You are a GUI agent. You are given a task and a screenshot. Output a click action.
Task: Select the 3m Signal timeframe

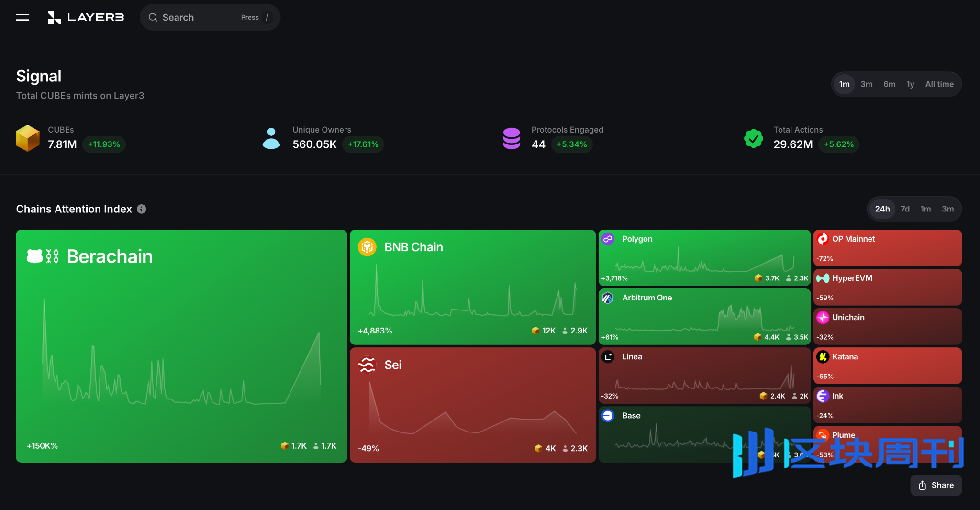pyautogui.click(x=866, y=84)
